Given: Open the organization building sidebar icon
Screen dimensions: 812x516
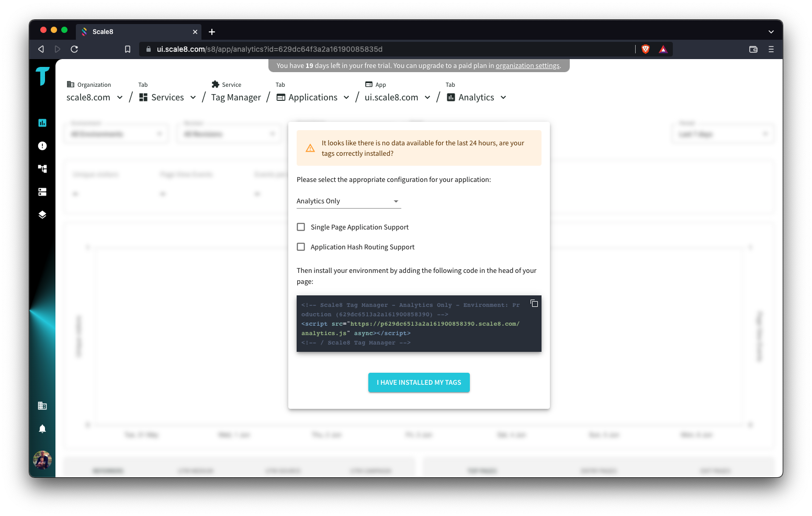Looking at the screenshot, I should [x=42, y=406].
